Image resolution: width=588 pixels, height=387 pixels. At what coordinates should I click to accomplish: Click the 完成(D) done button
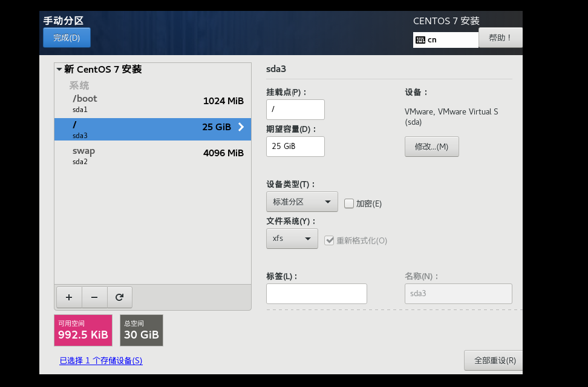[67, 38]
